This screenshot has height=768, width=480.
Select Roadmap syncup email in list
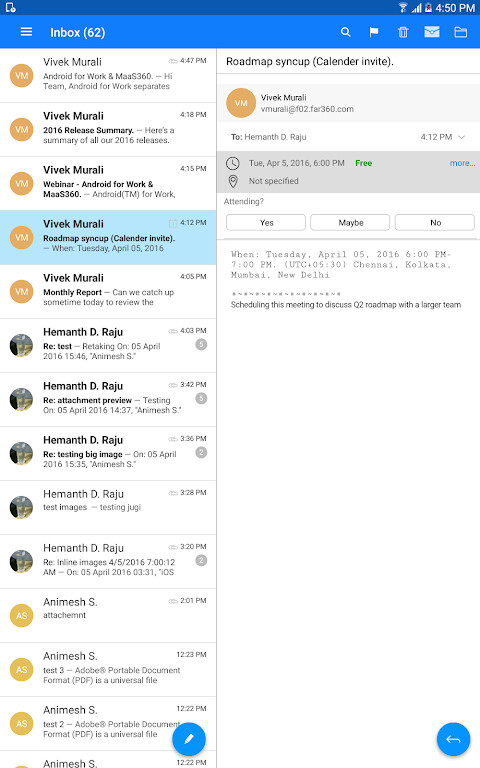(x=108, y=238)
